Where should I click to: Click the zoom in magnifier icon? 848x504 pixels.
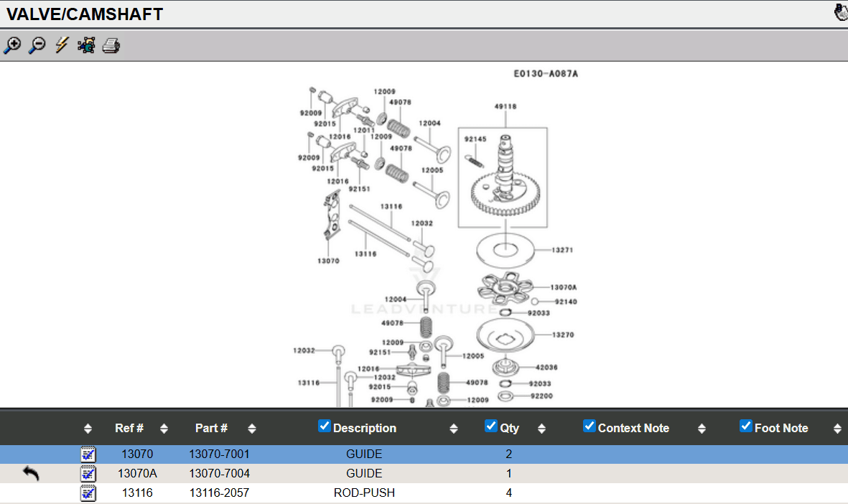tap(12, 46)
